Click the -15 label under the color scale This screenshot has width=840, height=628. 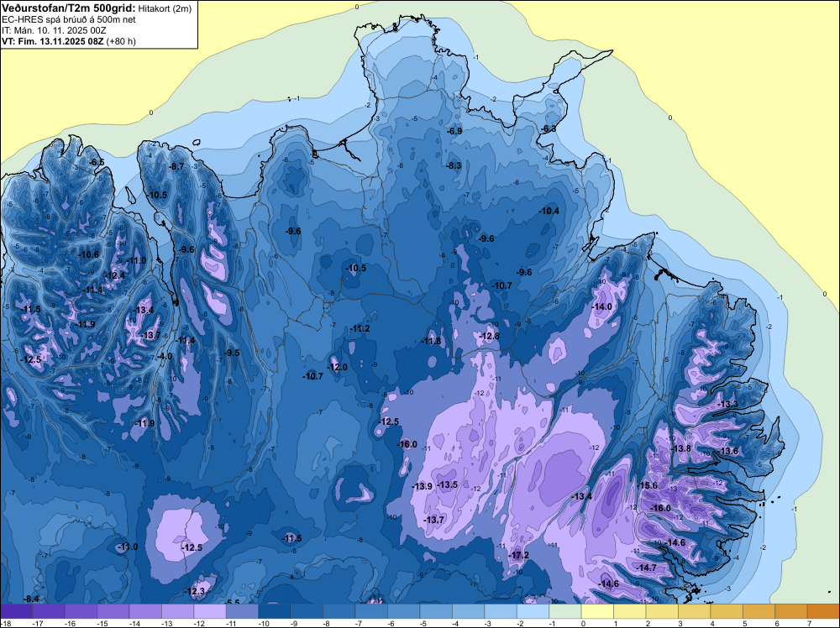102,623
